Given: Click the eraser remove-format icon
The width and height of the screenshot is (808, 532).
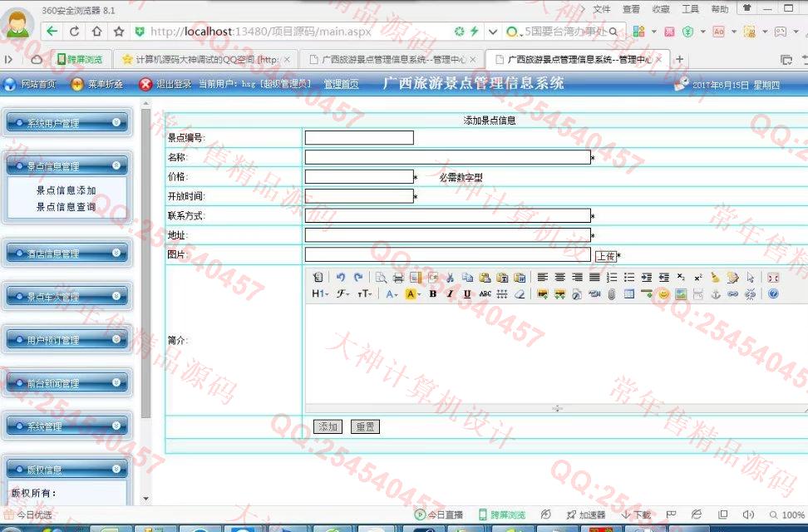Looking at the screenshot, I should (x=520, y=293).
